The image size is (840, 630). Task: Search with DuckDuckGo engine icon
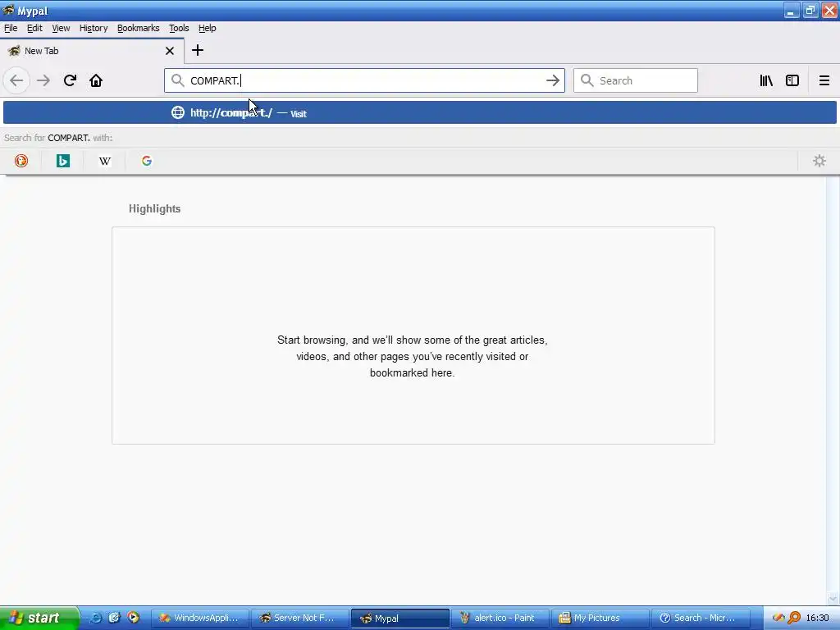[x=21, y=161]
